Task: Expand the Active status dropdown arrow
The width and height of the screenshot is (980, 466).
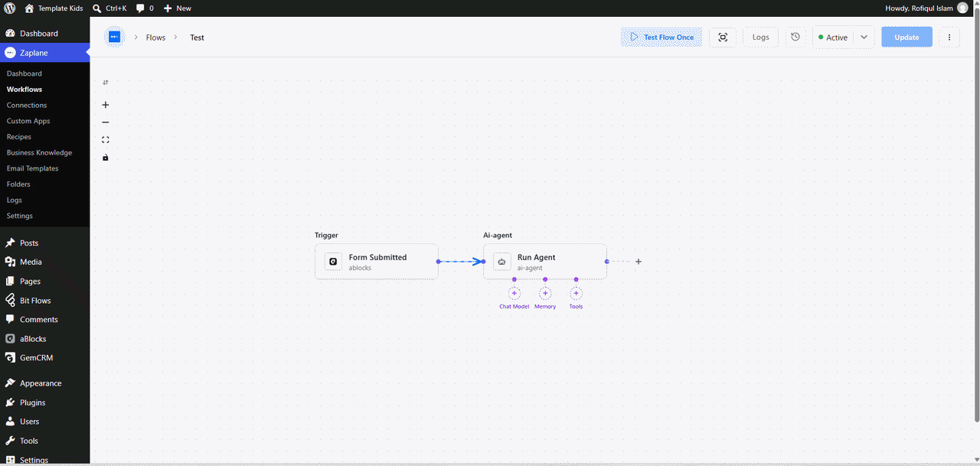Action: coord(864,37)
